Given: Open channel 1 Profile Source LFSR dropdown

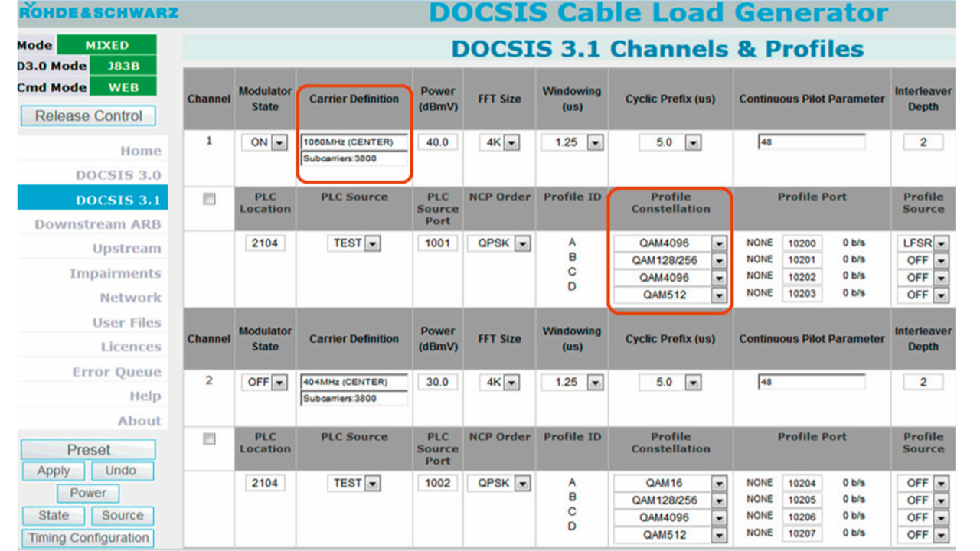Looking at the screenshot, I should [923, 243].
